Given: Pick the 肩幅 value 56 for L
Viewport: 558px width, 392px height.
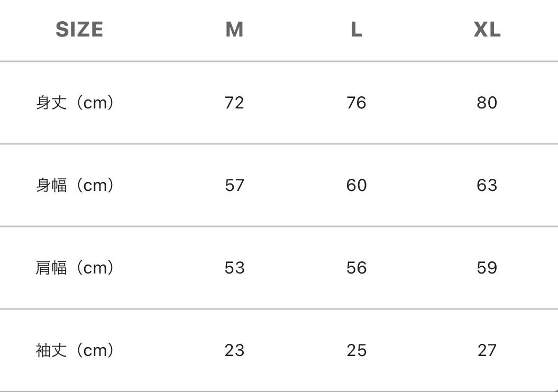Looking at the screenshot, I should coord(356,268).
